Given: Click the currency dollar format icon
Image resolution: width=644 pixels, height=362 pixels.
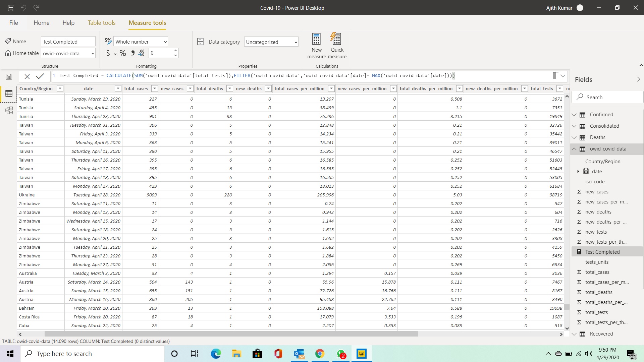Looking at the screenshot, I should coord(108,53).
